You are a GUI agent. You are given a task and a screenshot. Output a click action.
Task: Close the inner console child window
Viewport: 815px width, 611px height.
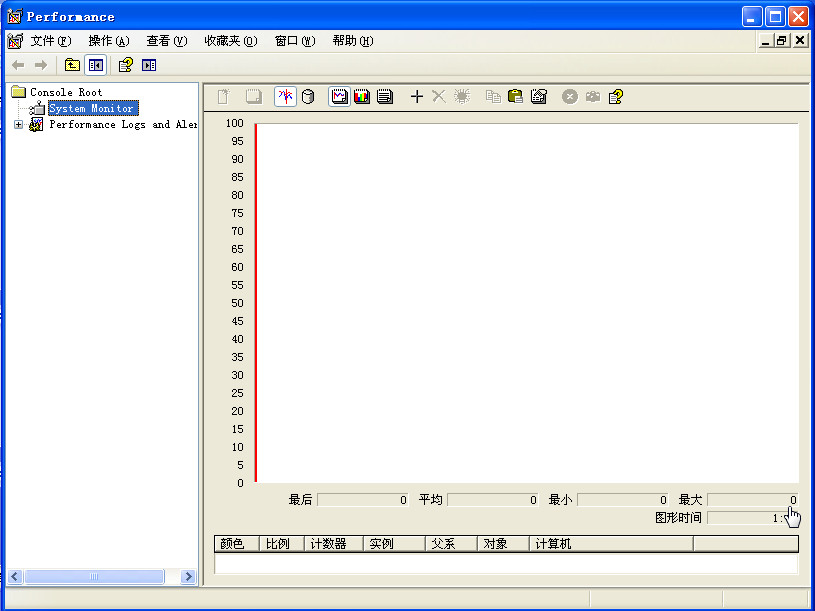coord(800,41)
